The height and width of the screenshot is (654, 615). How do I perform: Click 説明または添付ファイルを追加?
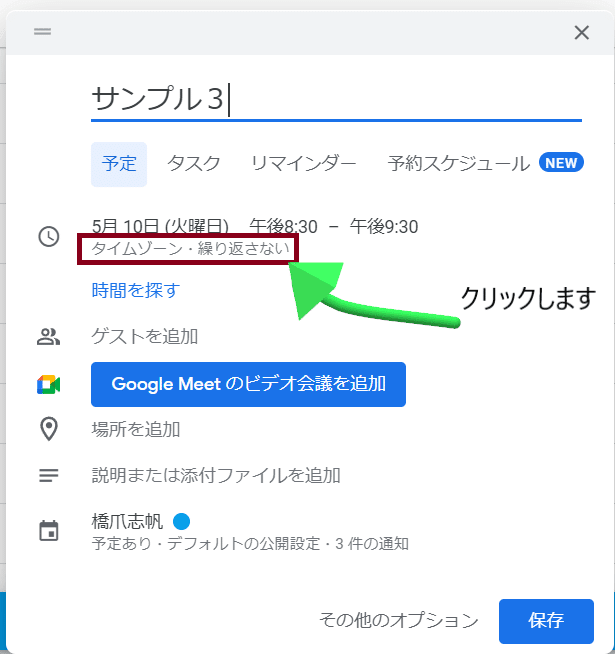[x=216, y=475]
